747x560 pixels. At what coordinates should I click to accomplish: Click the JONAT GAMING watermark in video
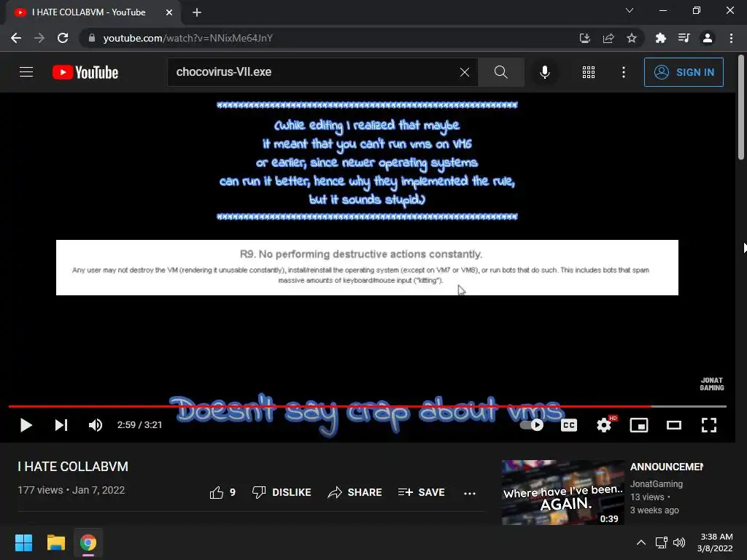click(x=712, y=384)
